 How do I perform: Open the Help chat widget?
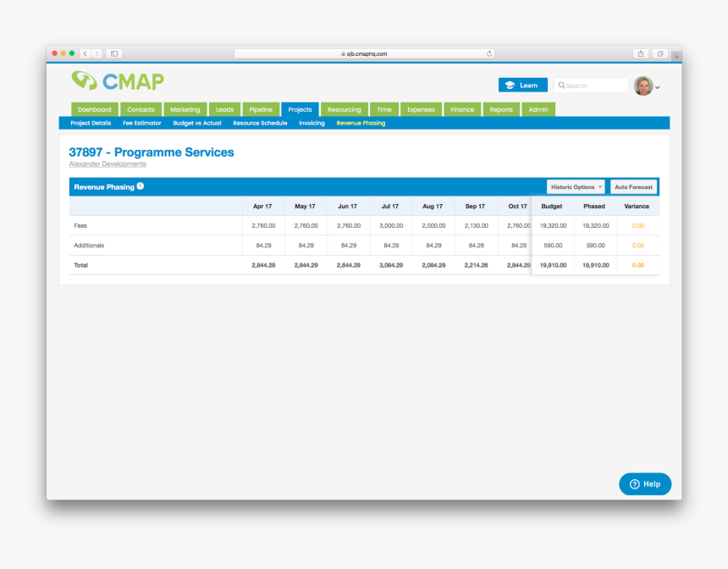(645, 484)
